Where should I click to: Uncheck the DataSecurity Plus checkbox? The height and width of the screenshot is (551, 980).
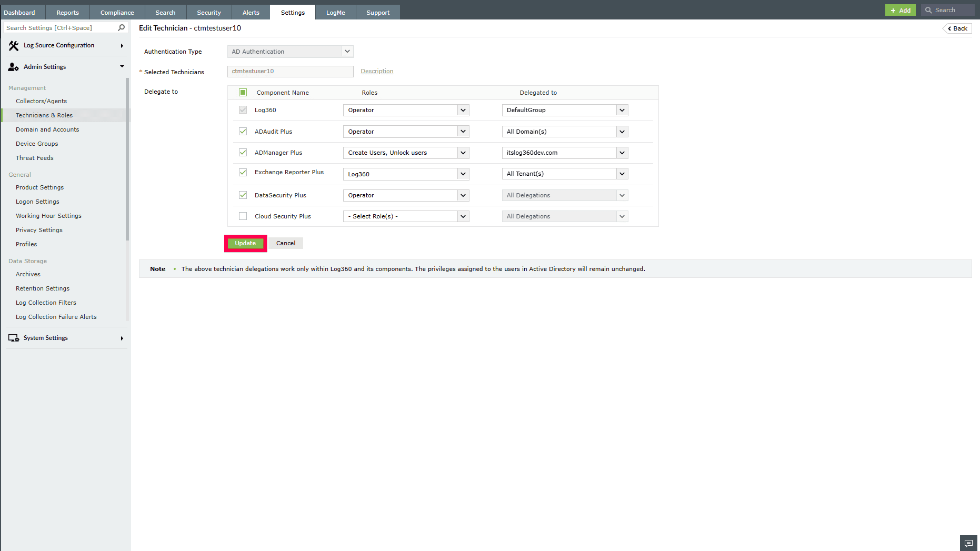click(243, 195)
